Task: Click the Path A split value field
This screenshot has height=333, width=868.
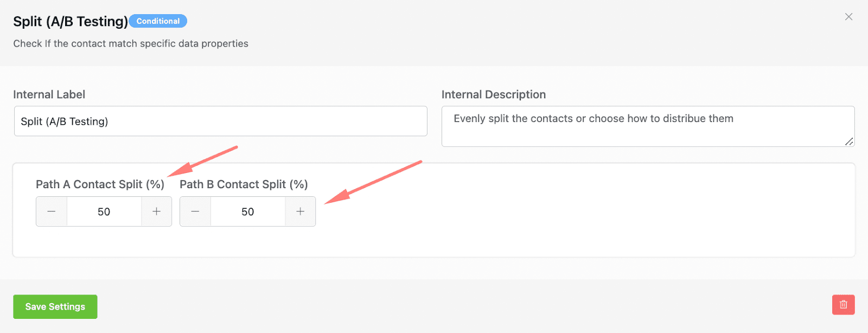Action: coord(104,212)
